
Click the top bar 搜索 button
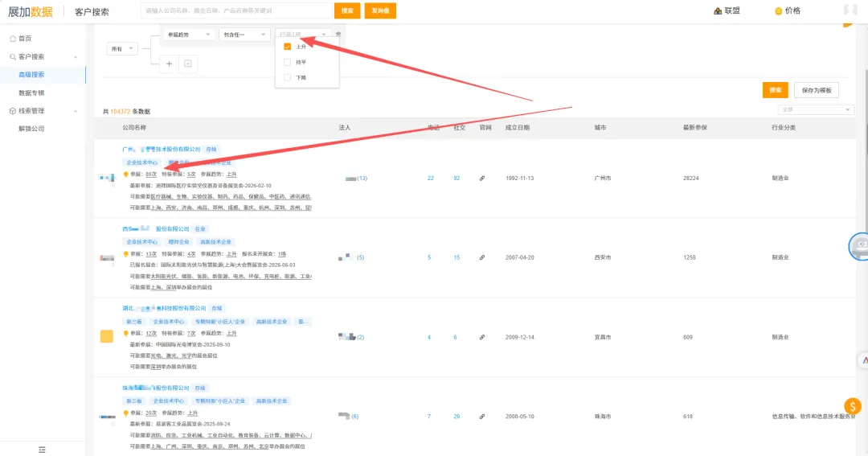click(348, 10)
